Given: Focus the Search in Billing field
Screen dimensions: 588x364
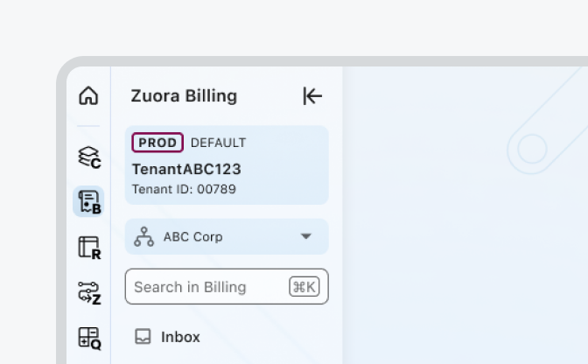Looking at the screenshot, I should tap(206, 287).
